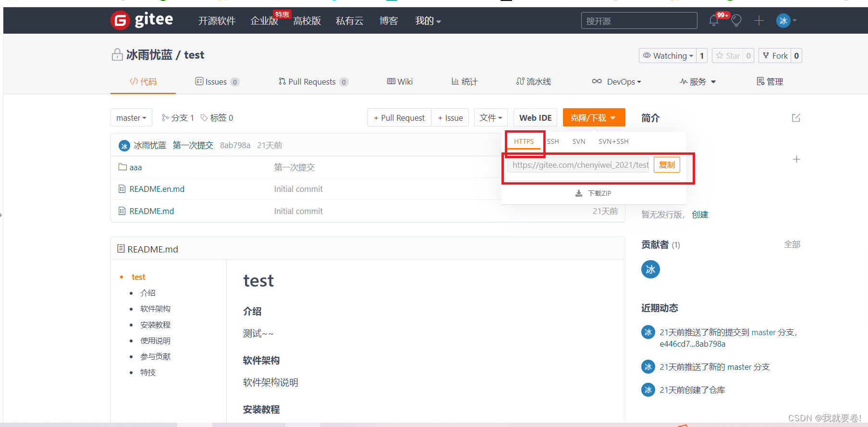Viewport: 868px width, 427px height.
Task: Switch to the 代码 tab
Action: [143, 82]
